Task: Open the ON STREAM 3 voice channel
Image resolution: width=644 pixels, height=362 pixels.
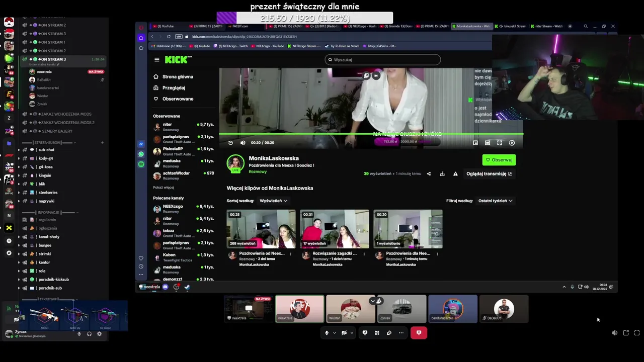Action: [x=63, y=59]
